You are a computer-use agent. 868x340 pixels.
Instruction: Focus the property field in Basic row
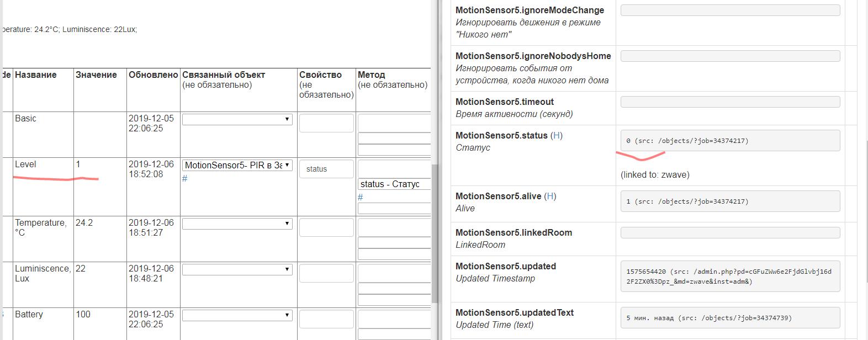coord(326,123)
